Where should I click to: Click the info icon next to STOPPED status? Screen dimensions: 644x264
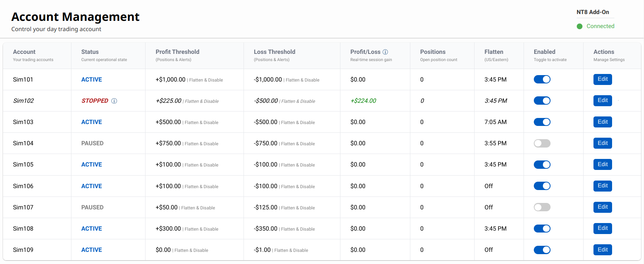pos(114,101)
